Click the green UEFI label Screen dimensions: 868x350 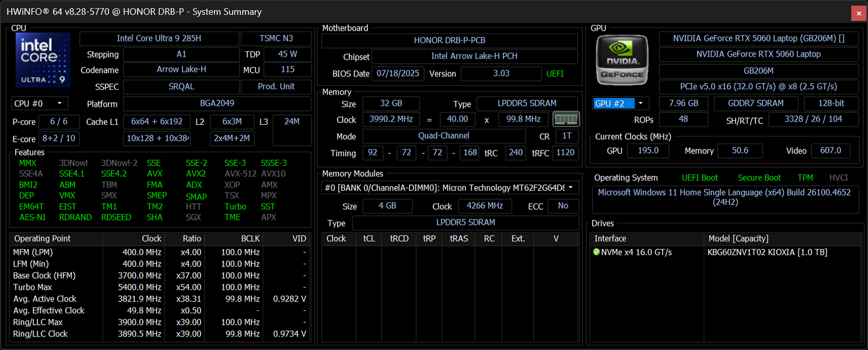[x=555, y=74]
